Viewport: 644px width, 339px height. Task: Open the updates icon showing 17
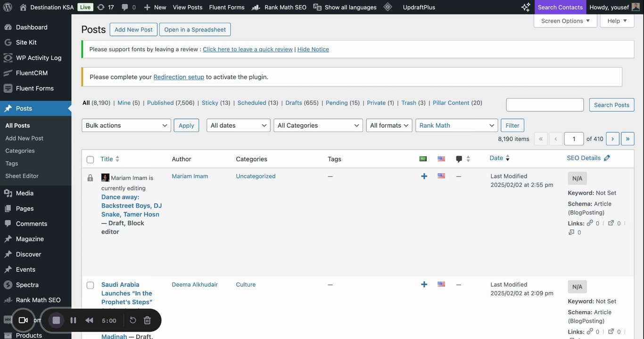pyautogui.click(x=100, y=7)
